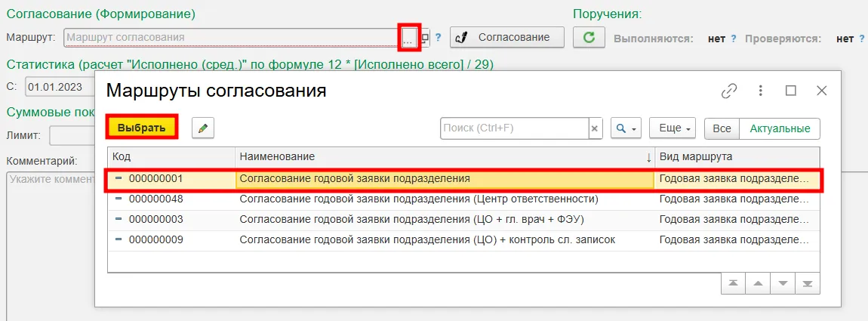Click Вид маршрута cell in row 000000009
Screen dimensions: 868x321
pos(737,240)
